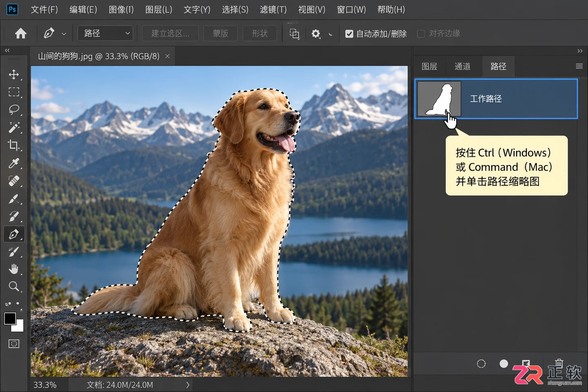Select the brush tool below the Pen tool
The width and height of the screenshot is (588, 392).
click(14, 252)
